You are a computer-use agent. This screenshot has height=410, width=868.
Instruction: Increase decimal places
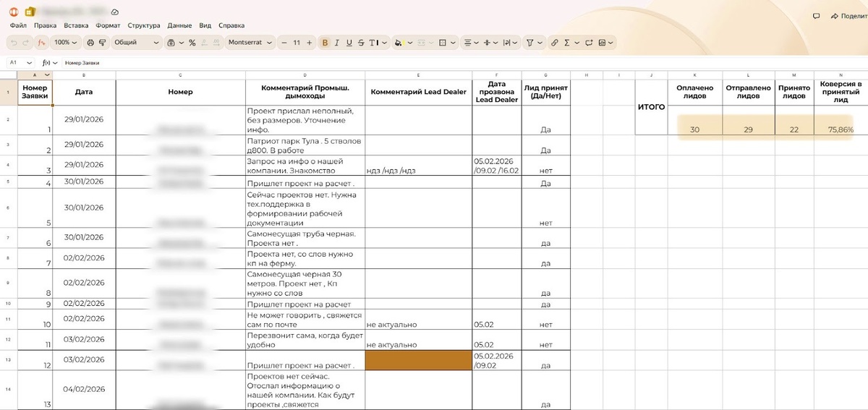coord(216,43)
